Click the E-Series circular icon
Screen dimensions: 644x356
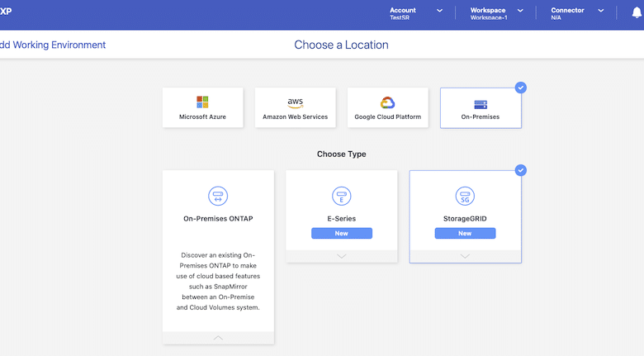[x=341, y=196]
